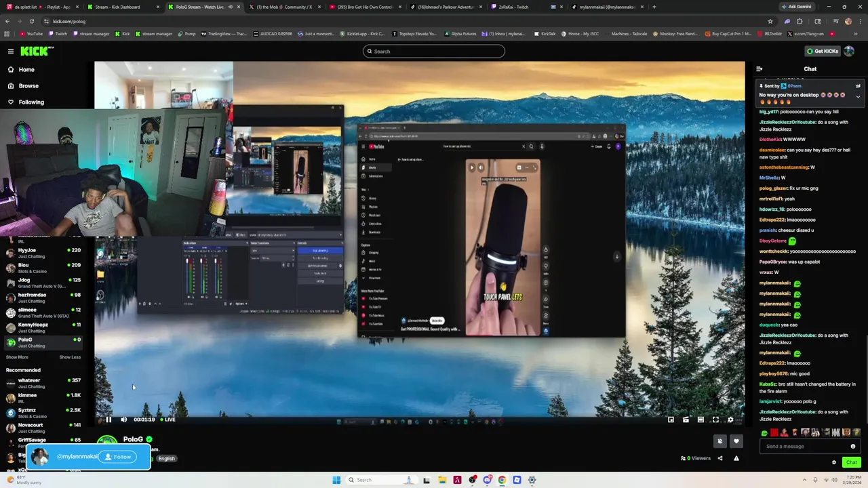This screenshot has width=868, height=488.
Task: Select PoloG channel in sidebar
Action: click(x=45, y=343)
